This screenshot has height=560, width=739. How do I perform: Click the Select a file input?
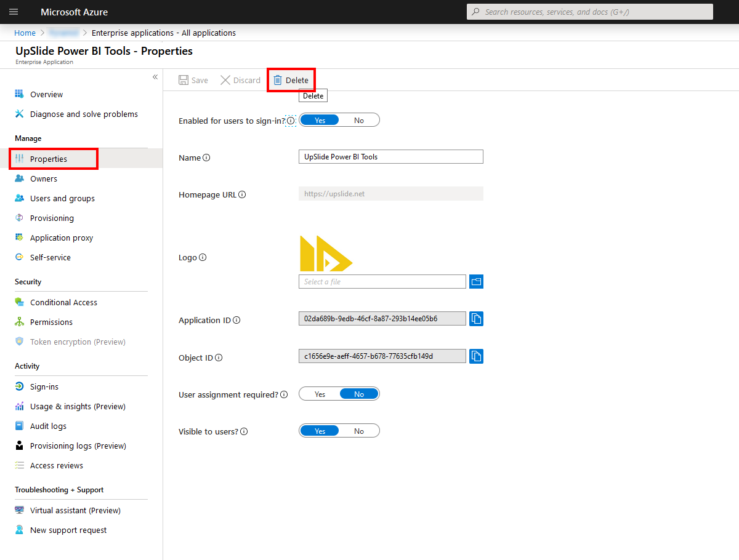(382, 281)
